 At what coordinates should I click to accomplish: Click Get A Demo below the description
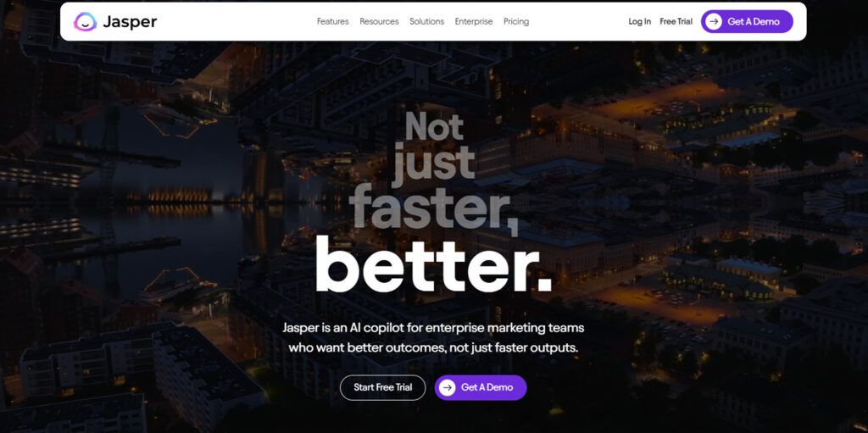point(481,387)
